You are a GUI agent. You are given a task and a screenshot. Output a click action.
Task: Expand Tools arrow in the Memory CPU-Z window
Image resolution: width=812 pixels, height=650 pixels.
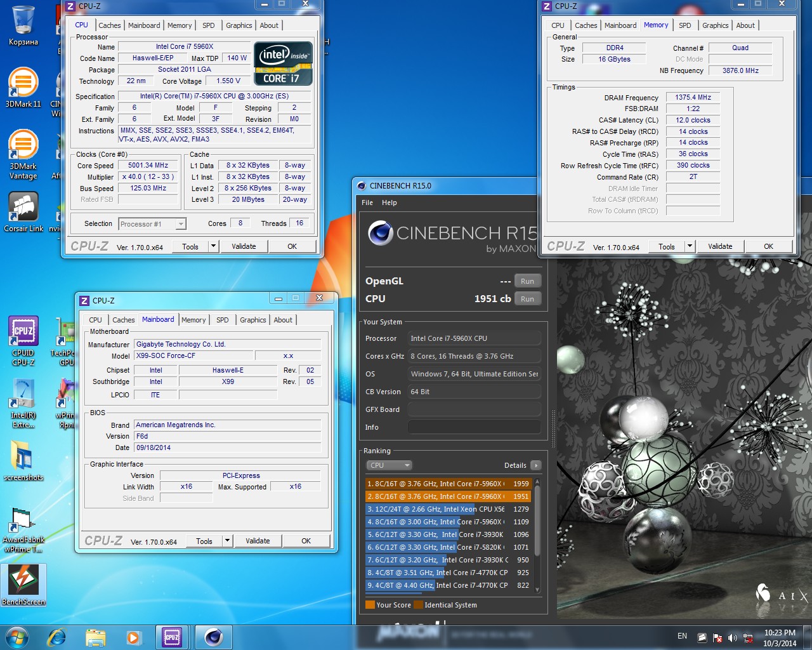690,246
